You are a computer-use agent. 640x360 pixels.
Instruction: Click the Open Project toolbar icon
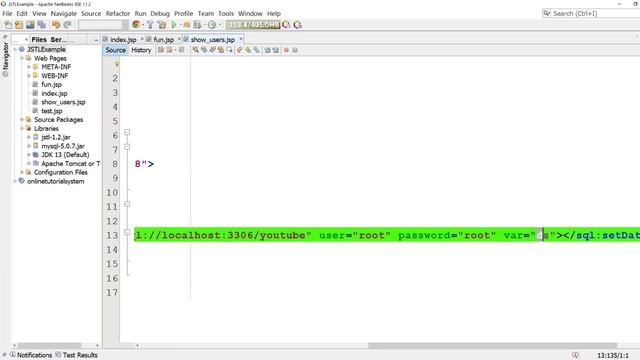tap(30, 25)
